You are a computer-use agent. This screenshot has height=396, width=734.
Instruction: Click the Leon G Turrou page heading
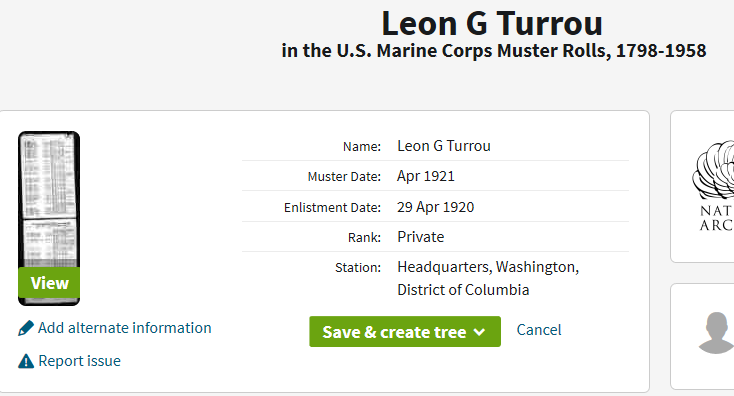click(x=492, y=23)
